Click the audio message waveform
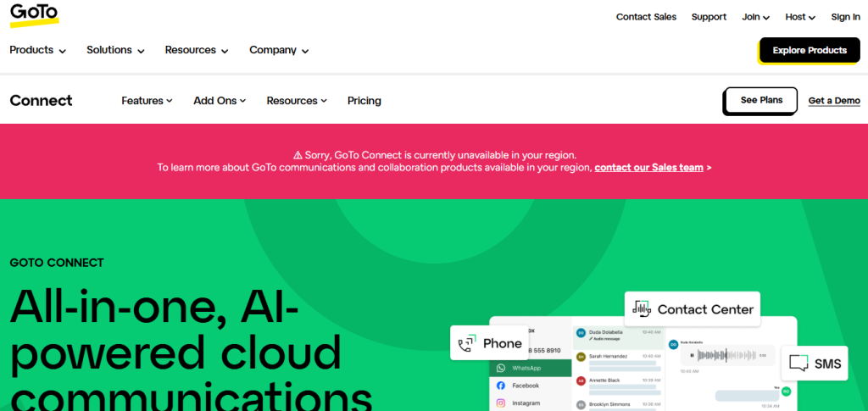The height and width of the screenshot is (411, 868). (x=727, y=355)
